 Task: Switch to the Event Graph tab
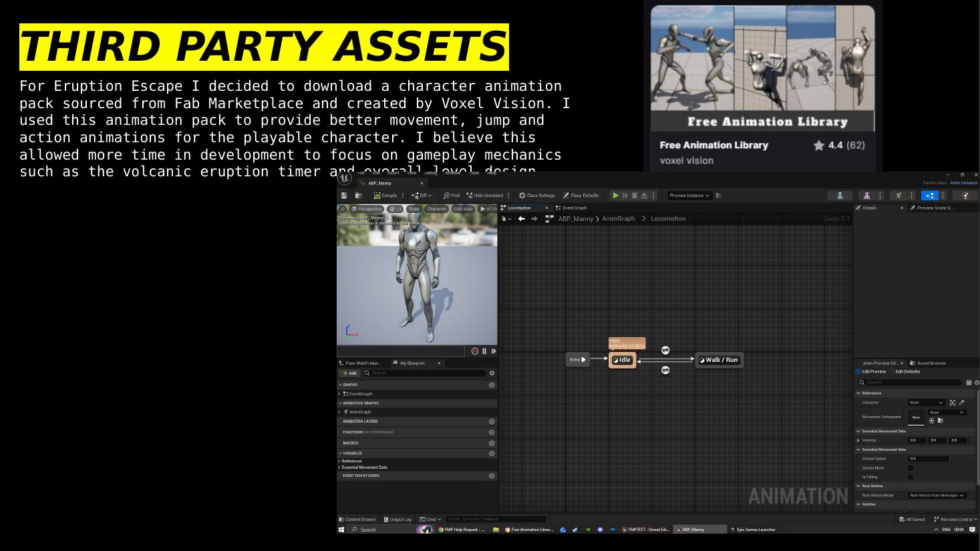pos(571,208)
